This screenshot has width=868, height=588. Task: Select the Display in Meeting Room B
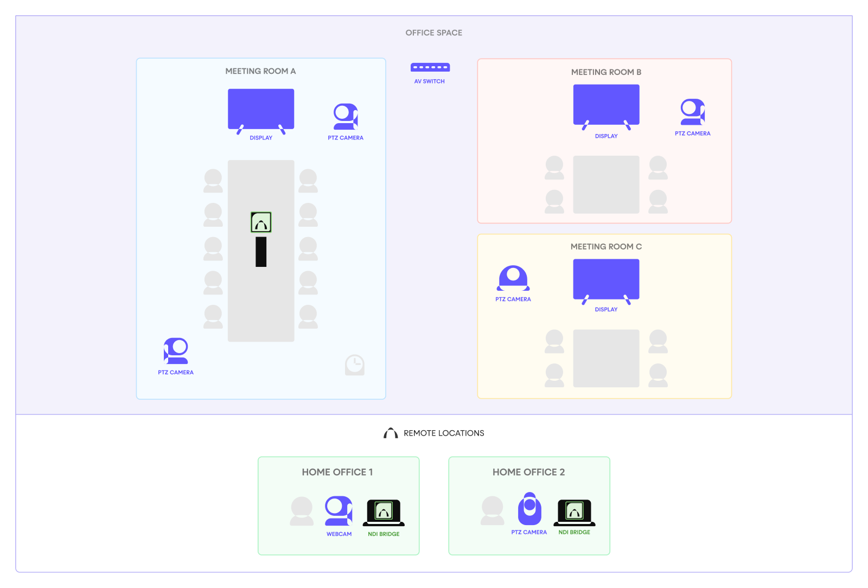click(607, 107)
